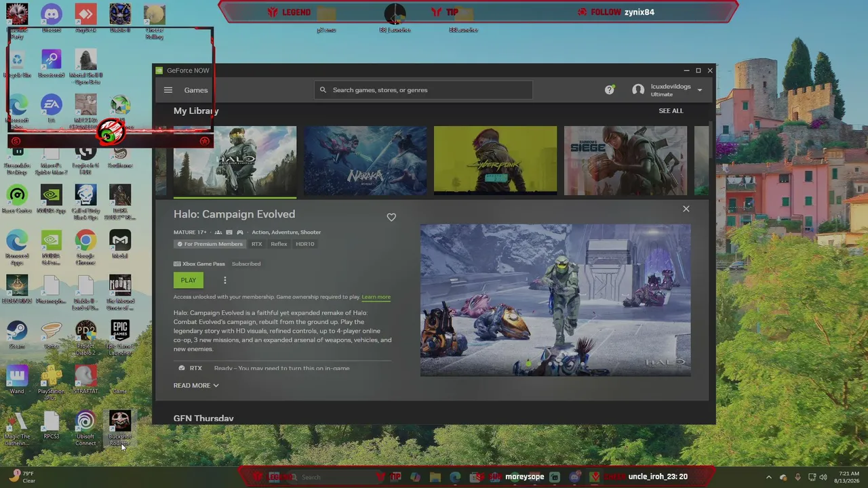The height and width of the screenshot is (488, 868).
Task: Open the three-dot options beside PLAY
Action: click(225, 280)
